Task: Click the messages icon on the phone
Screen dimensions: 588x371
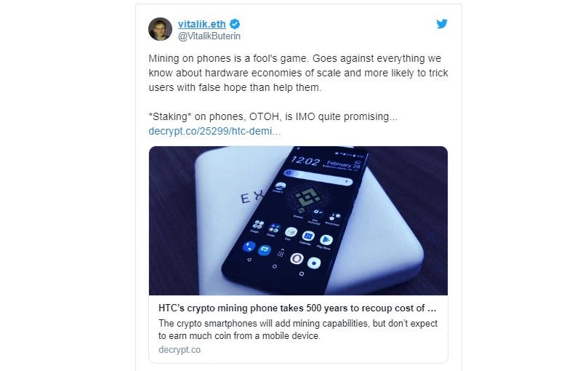Action: click(265, 250)
